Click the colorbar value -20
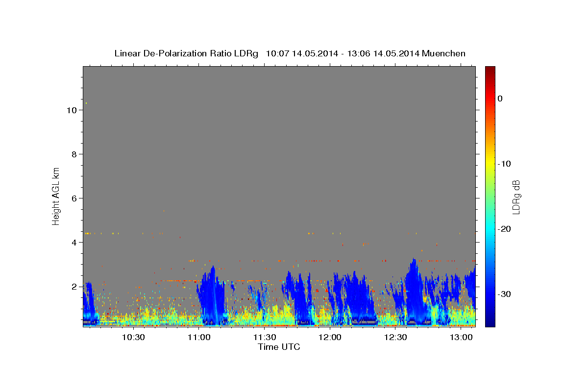This screenshot has width=588, height=392. click(505, 229)
